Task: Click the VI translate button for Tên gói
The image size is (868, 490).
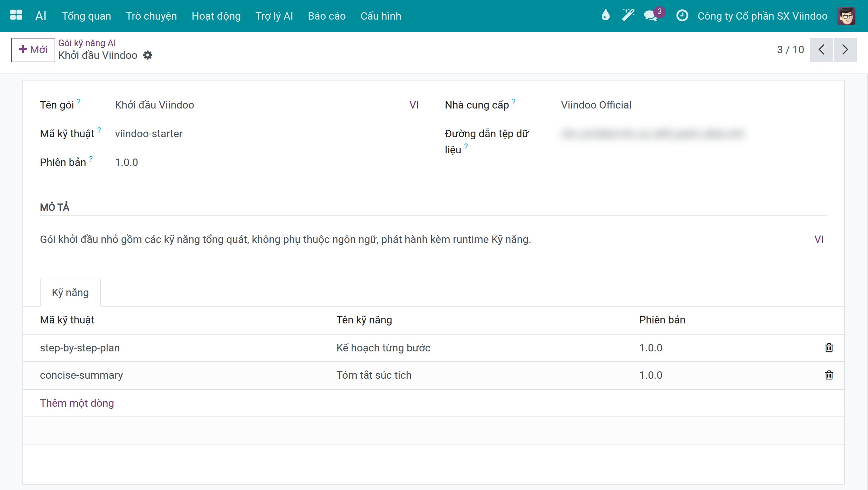Action: 414,105
